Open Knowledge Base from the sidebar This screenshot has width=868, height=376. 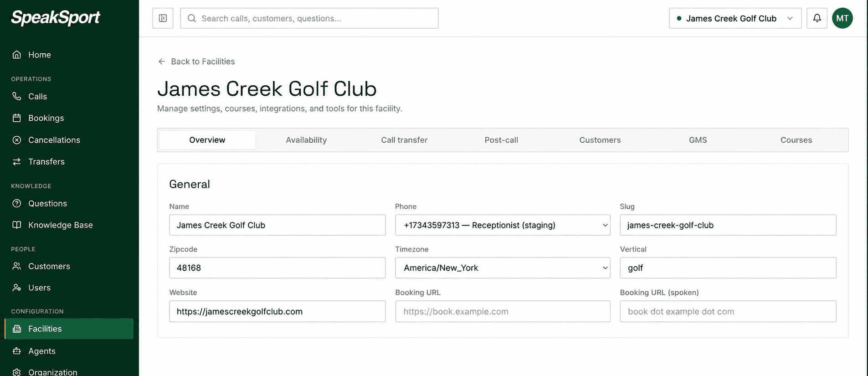[69, 225]
